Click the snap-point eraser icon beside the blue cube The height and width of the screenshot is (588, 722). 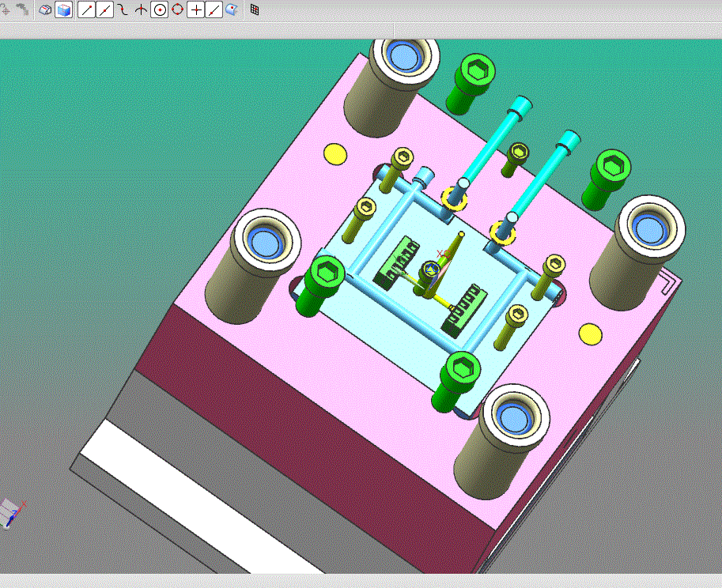44,9
